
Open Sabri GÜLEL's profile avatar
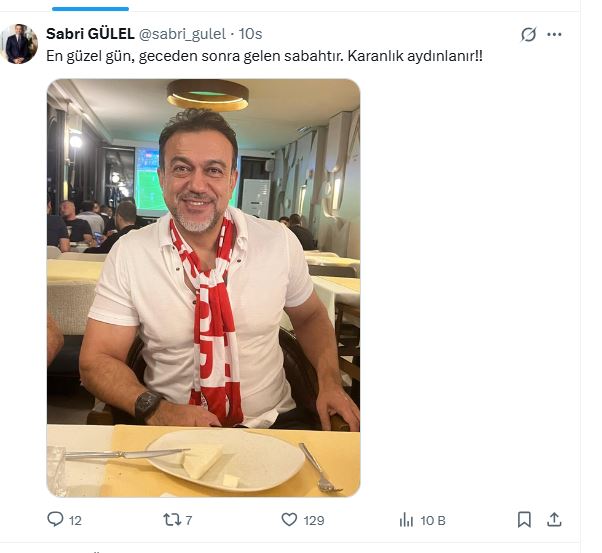[20, 44]
